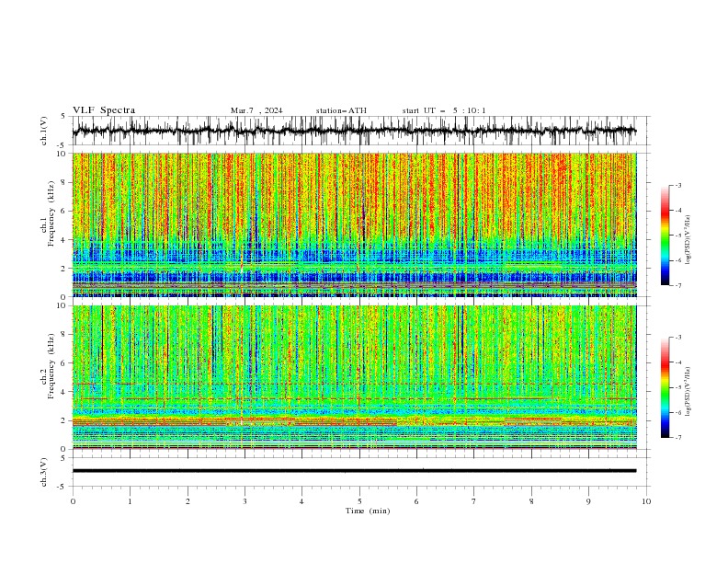Click the "start UT = 5 :10: 1" text
728x563 pixels.
[x=444, y=110]
